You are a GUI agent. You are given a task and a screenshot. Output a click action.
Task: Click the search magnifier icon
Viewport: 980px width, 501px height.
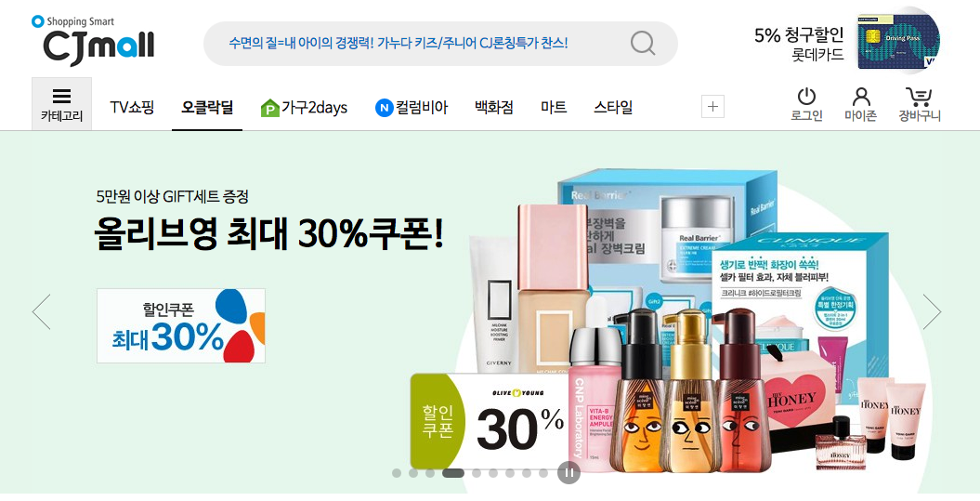pyautogui.click(x=642, y=43)
